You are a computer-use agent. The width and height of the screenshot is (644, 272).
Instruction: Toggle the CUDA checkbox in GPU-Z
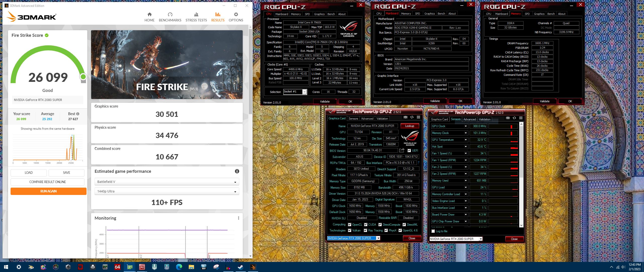click(x=366, y=225)
